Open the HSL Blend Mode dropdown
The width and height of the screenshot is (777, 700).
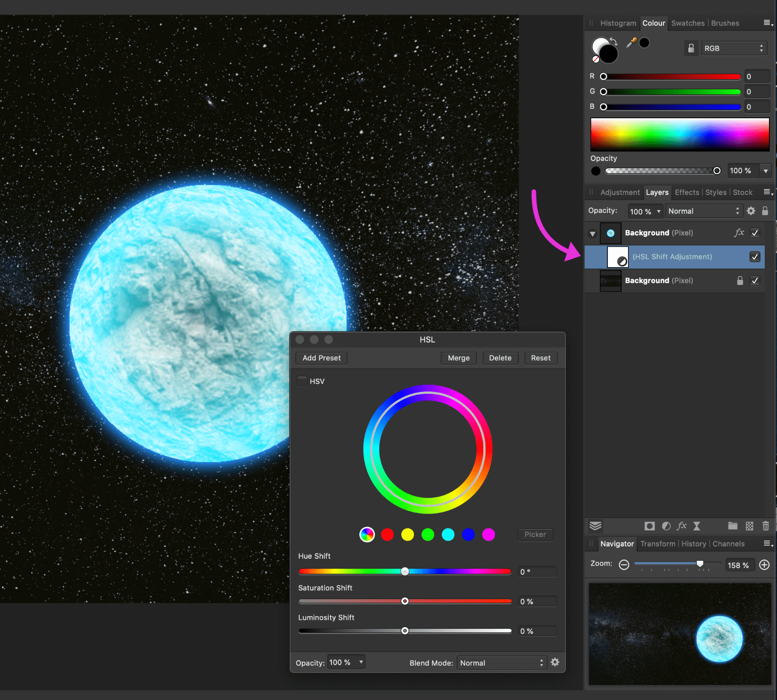click(x=502, y=663)
